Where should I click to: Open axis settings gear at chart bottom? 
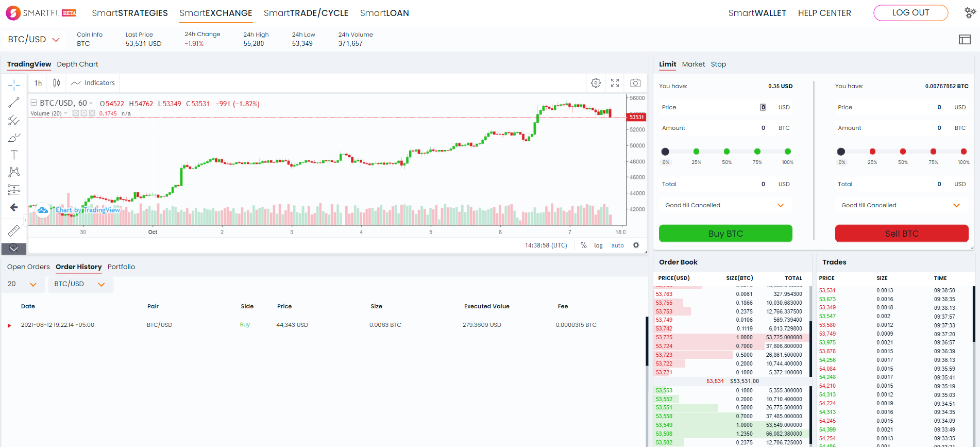636,245
